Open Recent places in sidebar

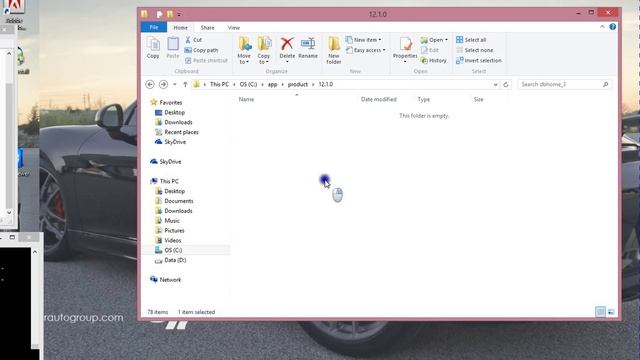(x=181, y=132)
